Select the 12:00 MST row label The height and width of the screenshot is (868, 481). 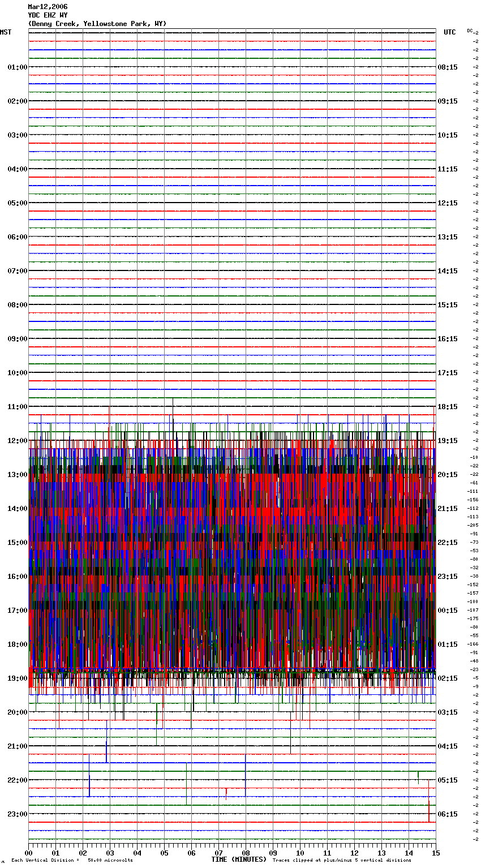[17, 441]
